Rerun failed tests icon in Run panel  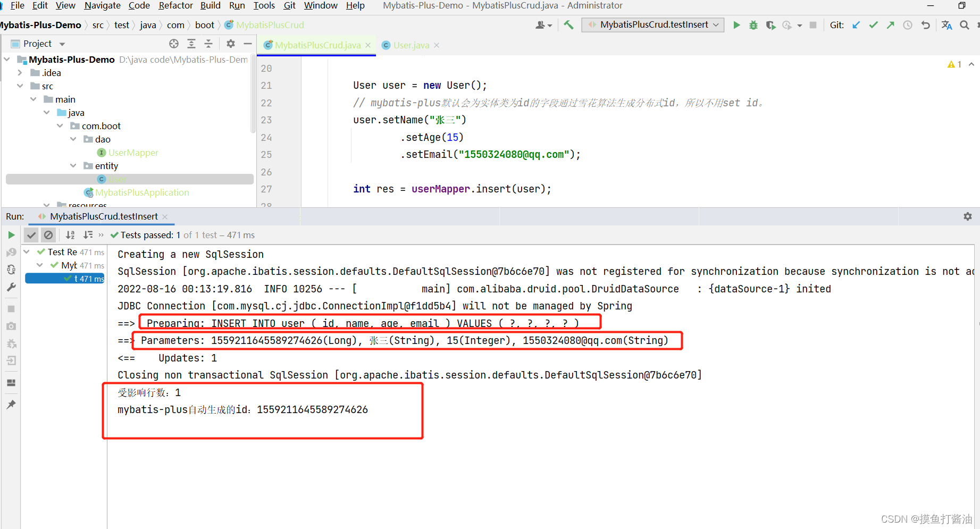(x=11, y=252)
